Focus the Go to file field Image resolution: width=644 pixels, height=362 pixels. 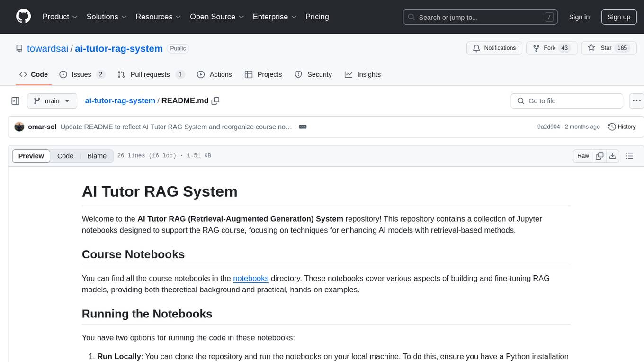(567, 101)
